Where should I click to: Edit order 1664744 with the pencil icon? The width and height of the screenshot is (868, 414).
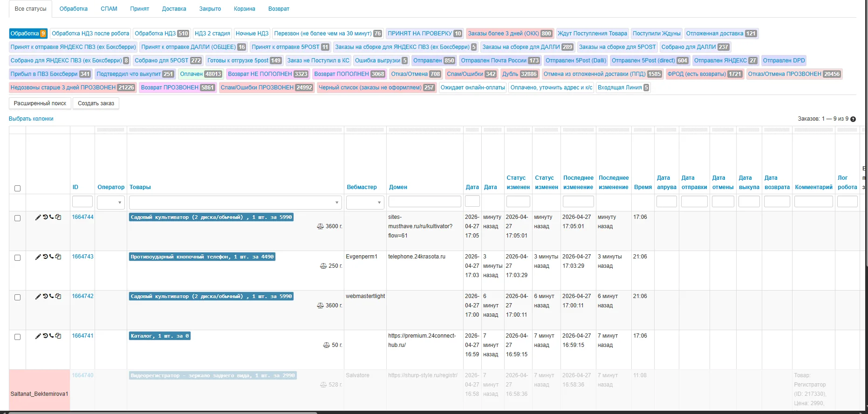pos(38,217)
